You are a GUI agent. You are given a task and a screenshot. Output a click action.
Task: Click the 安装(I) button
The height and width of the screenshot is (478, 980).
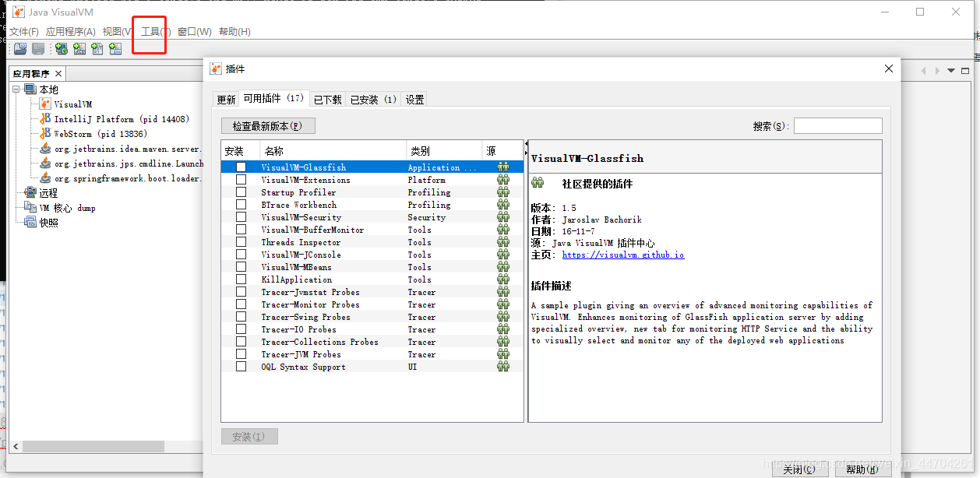tap(249, 437)
